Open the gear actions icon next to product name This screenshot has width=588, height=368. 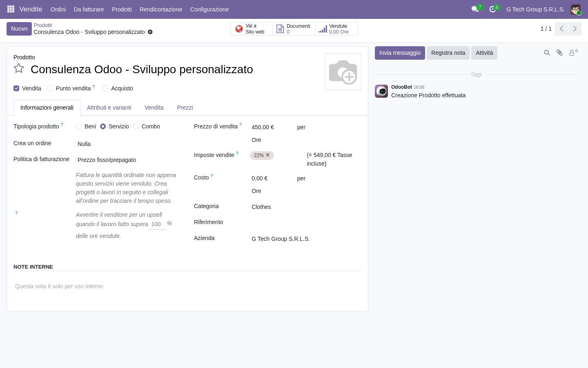(150, 32)
